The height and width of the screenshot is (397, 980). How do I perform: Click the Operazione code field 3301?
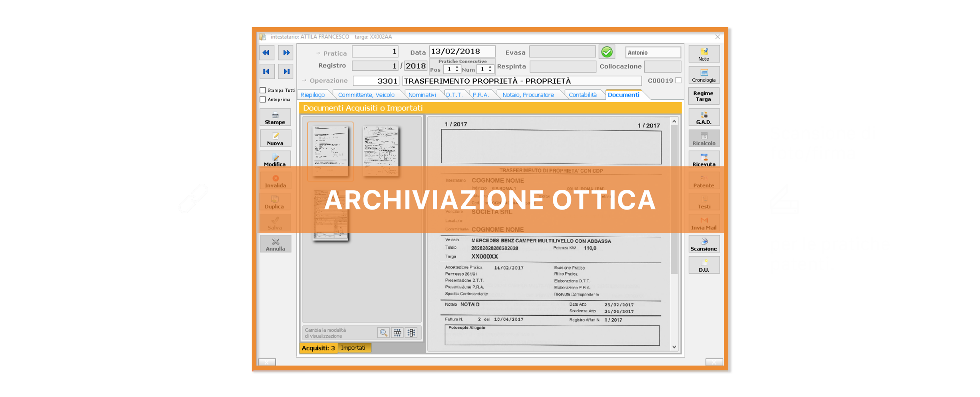376,80
